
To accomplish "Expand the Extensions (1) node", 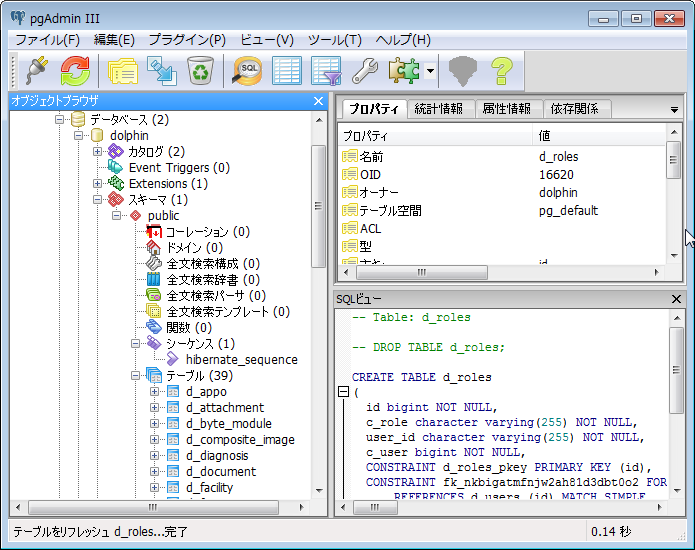I will pyautogui.click(x=97, y=183).
